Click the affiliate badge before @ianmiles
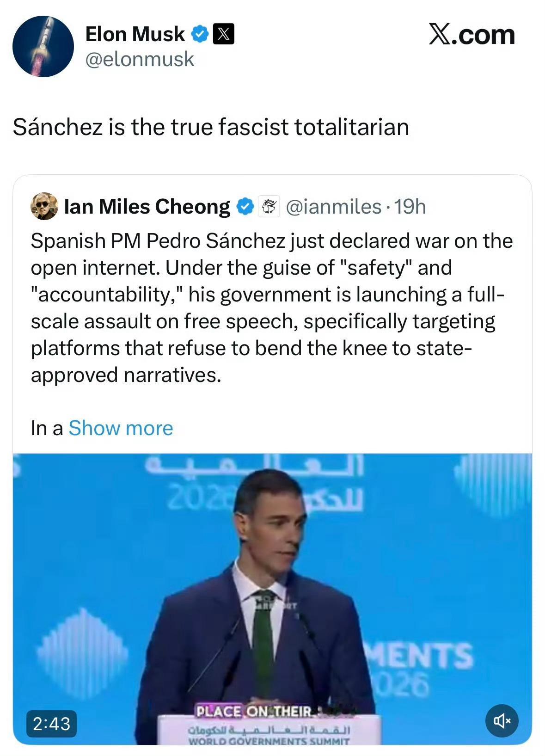Image resolution: width=545 pixels, height=756 pixels. (x=268, y=207)
